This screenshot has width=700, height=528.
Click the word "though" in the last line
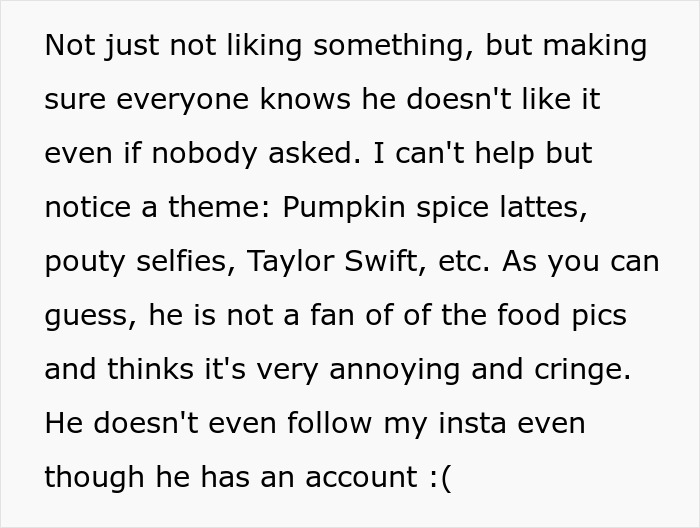(x=94, y=478)
